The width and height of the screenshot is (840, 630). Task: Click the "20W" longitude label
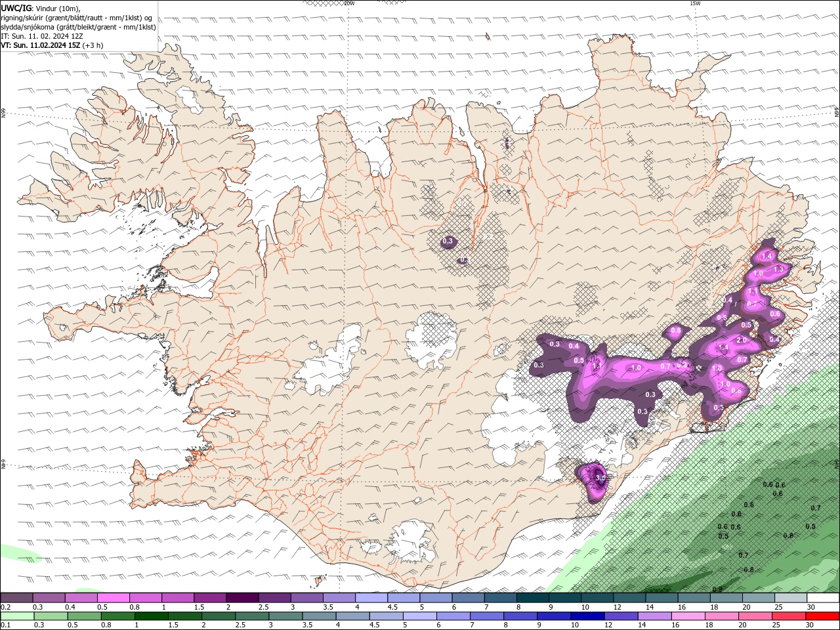pos(350,3)
